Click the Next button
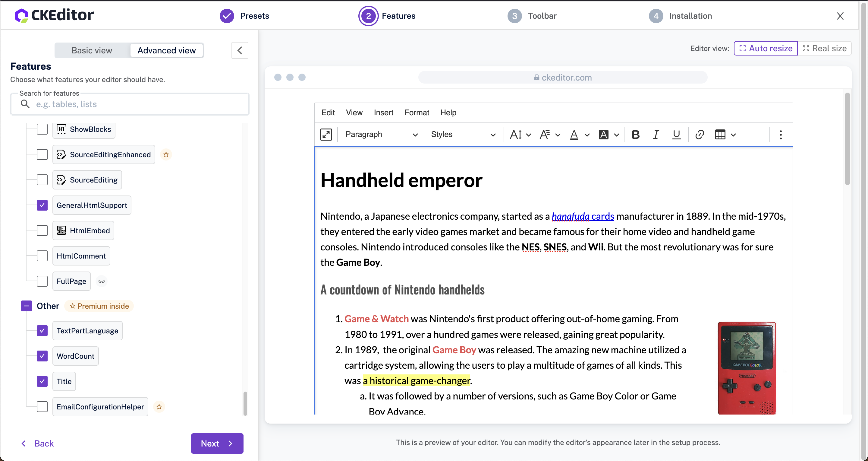Viewport: 868px width, 461px height. pyautogui.click(x=217, y=444)
